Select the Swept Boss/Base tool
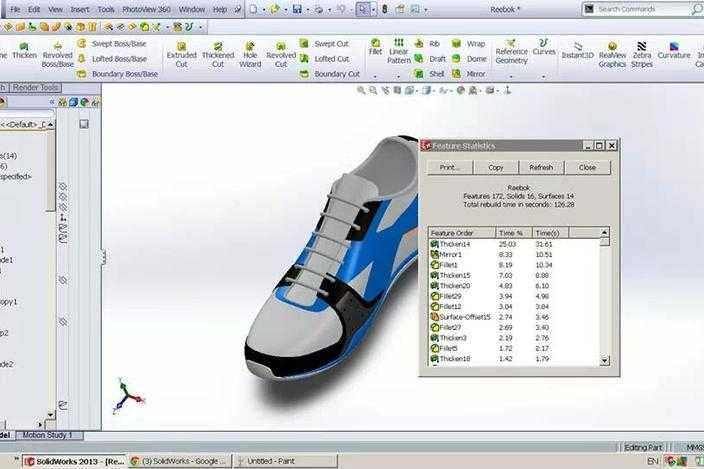The image size is (704, 469). click(x=112, y=44)
